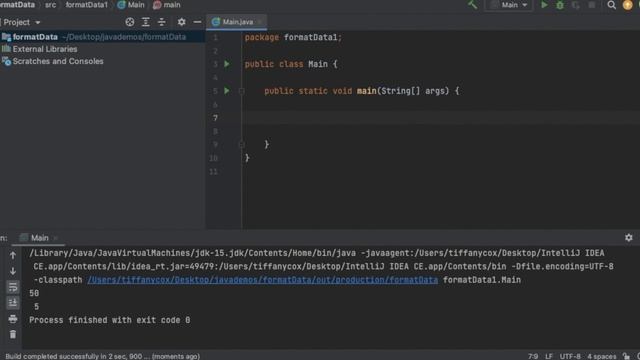640x360 pixels.
Task: Click Build completed successfully status message
Action: [102, 356]
